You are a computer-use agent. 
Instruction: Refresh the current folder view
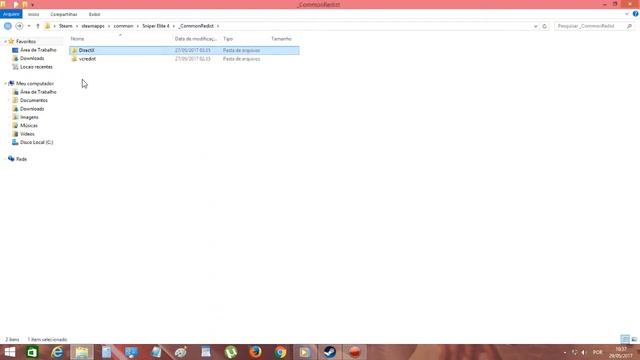(544, 26)
